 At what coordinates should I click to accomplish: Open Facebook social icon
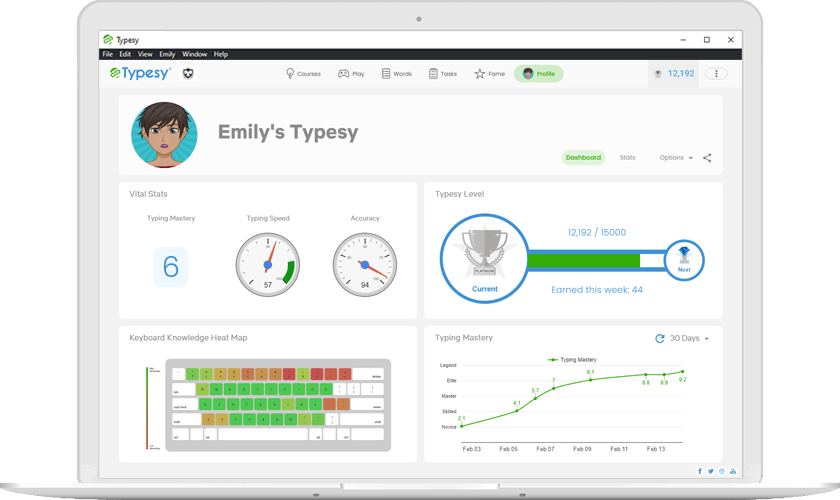point(700,471)
